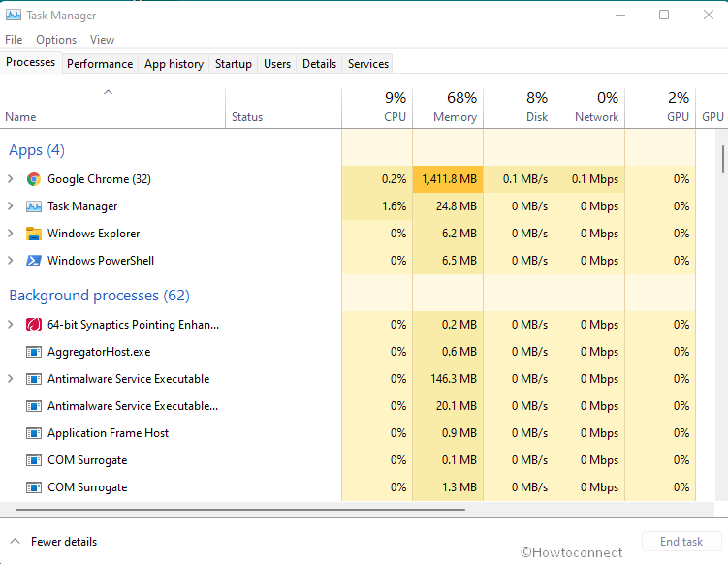
Task: Expand the Windows PowerShell process entry
Action: (11, 261)
